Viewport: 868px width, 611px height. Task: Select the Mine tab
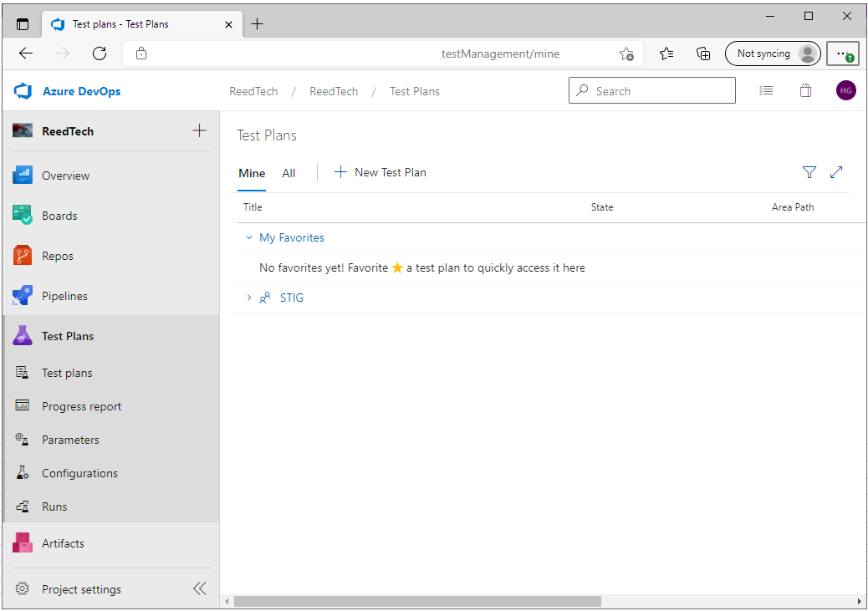[x=252, y=173]
